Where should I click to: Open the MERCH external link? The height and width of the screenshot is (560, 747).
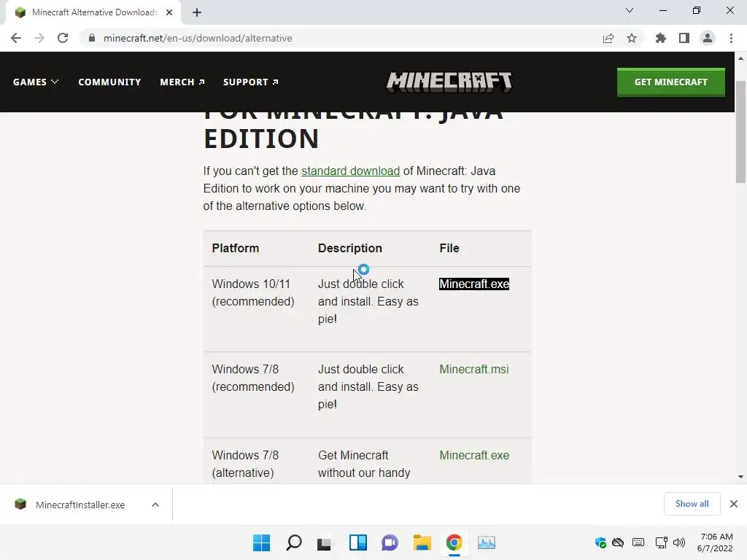tap(182, 82)
